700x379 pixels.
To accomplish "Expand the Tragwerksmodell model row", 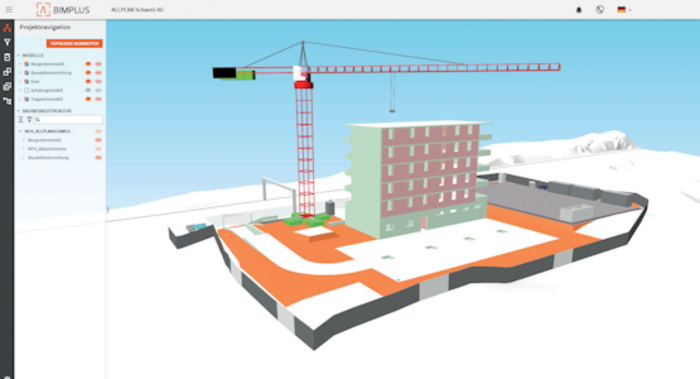I will point(20,99).
